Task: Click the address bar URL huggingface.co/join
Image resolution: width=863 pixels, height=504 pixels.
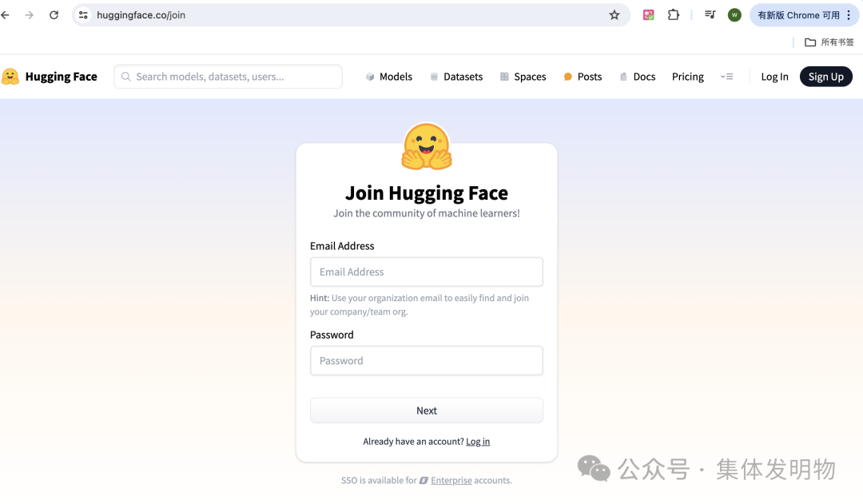Action: (x=141, y=15)
